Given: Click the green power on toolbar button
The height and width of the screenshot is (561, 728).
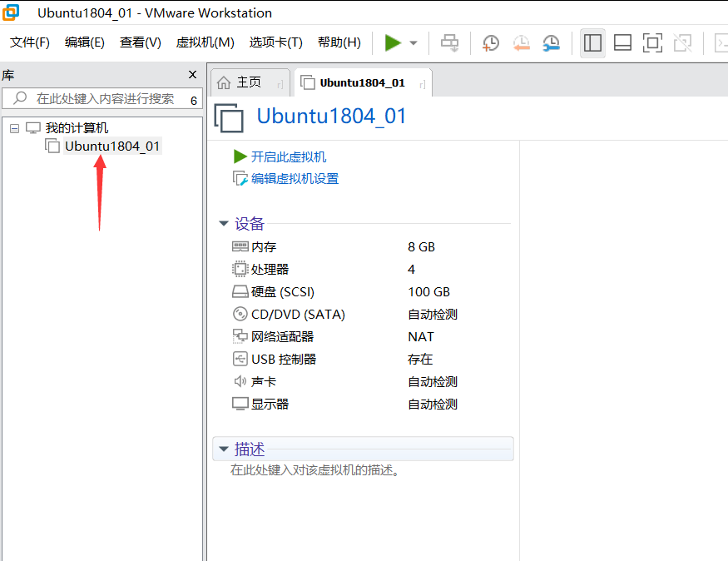Looking at the screenshot, I should 393,42.
